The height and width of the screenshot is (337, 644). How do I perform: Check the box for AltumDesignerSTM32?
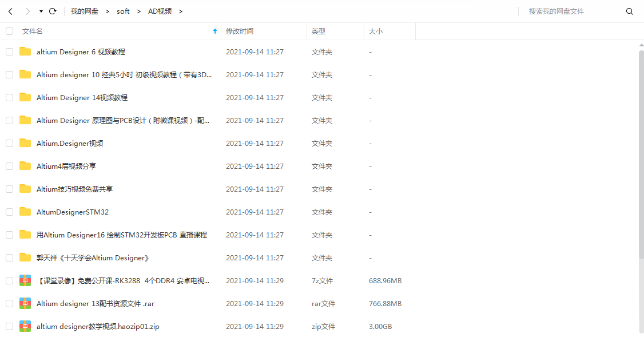click(x=10, y=212)
